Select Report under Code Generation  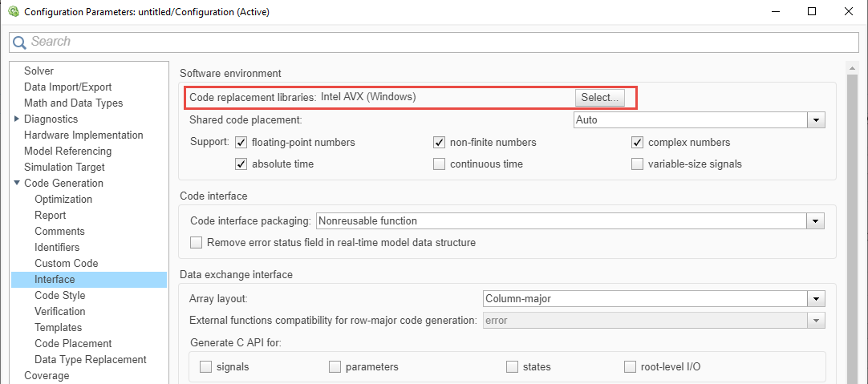[50, 215]
